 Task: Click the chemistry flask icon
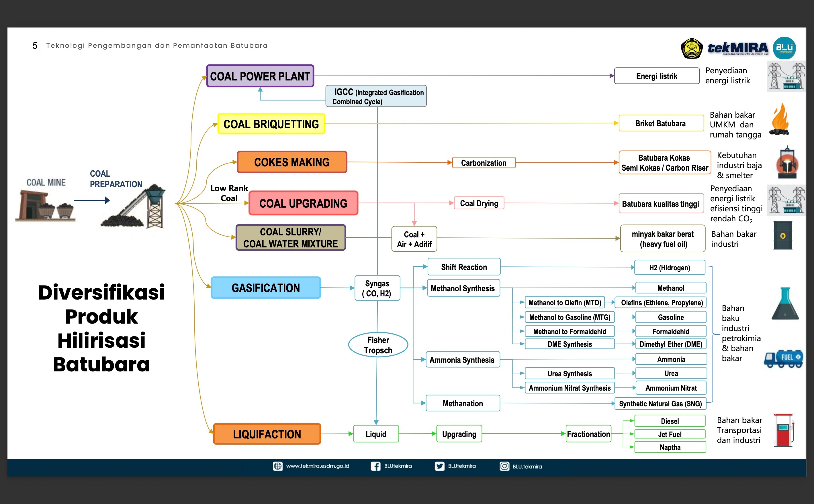pyautogui.click(x=785, y=304)
